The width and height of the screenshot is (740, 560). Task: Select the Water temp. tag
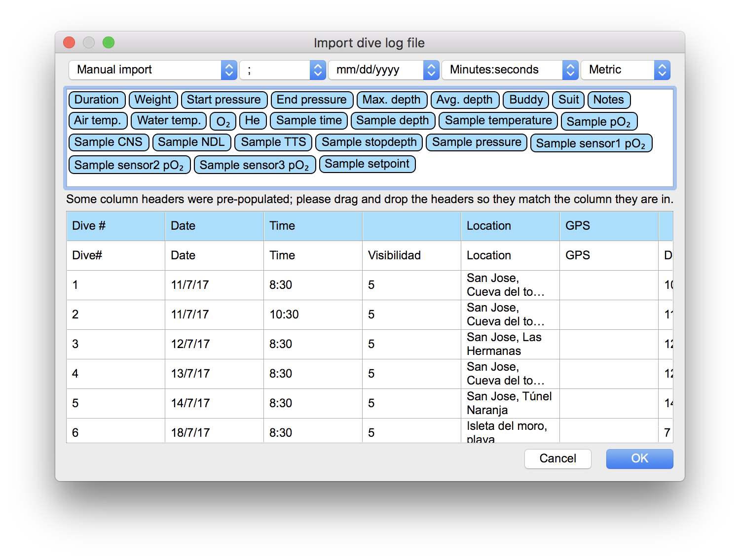tap(168, 120)
